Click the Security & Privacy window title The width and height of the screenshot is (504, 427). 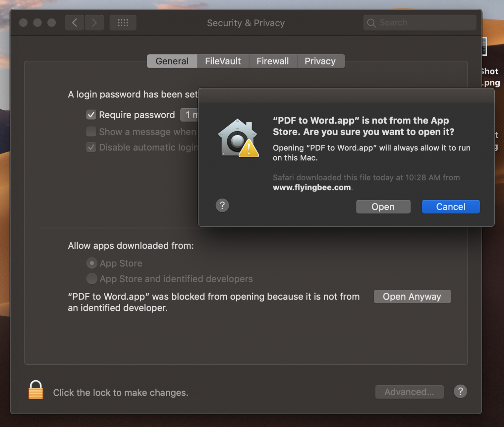[246, 23]
